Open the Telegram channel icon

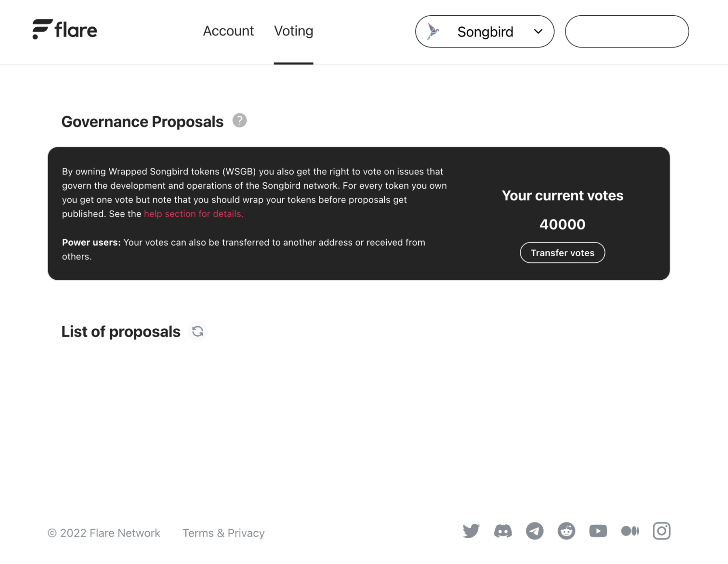click(x=534, y=531)
